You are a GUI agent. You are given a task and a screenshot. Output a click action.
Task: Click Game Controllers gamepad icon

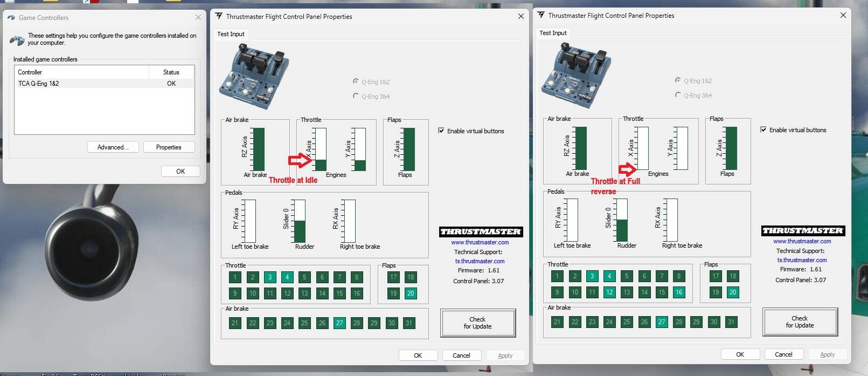point(17,40)
